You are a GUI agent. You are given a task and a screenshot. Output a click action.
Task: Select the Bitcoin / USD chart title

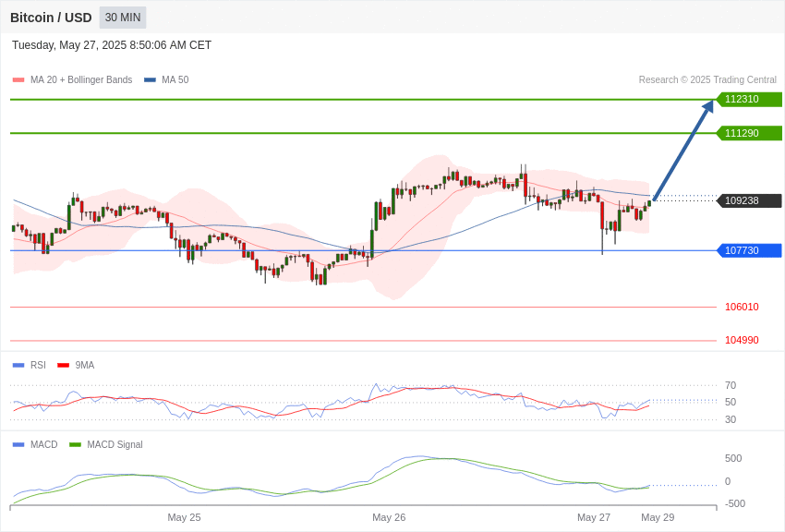[x=51, y=18]
